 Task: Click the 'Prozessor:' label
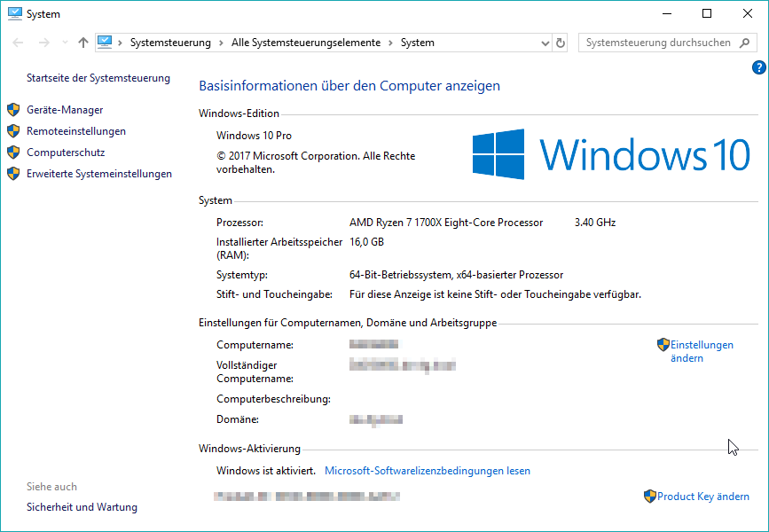239,223
